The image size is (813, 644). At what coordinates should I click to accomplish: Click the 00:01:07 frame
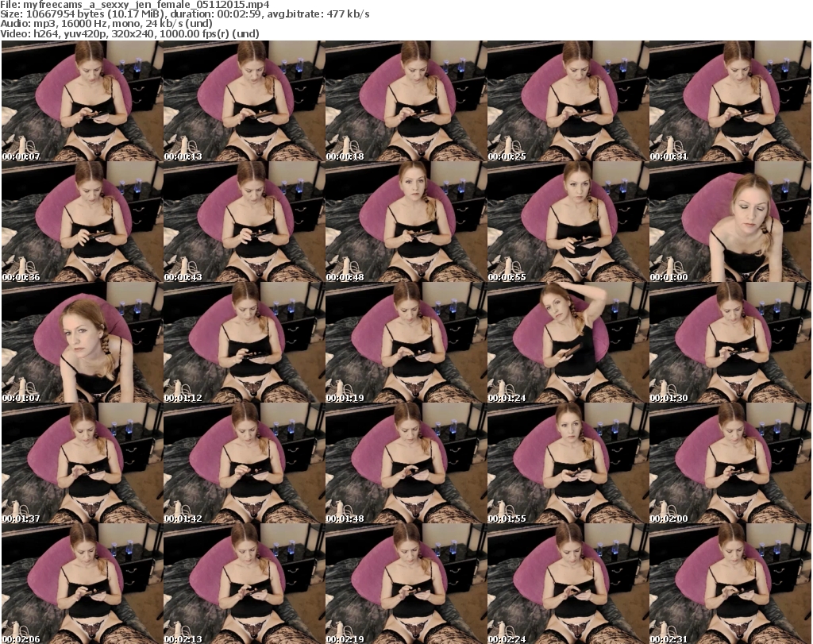82,342
